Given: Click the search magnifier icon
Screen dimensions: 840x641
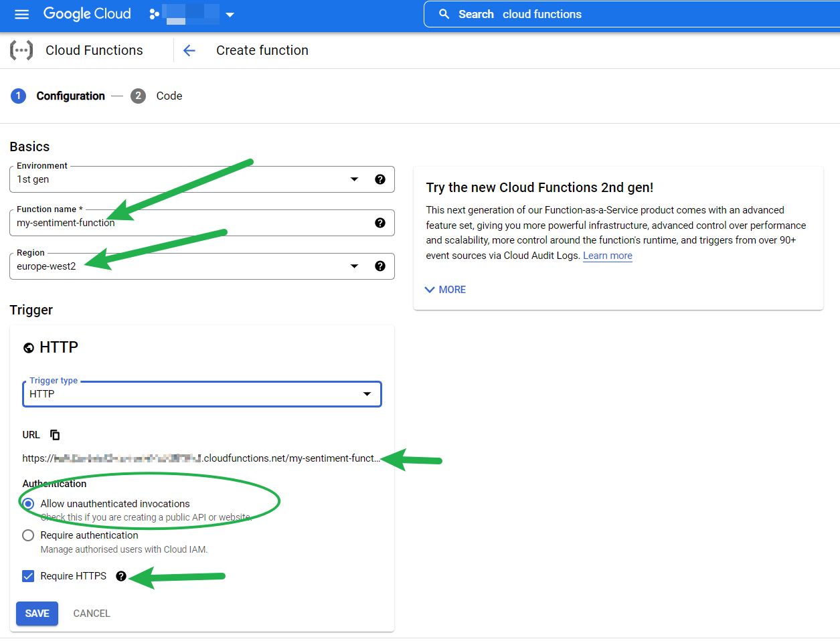Looking at the screenshot, I should click(x=444, y=14).
